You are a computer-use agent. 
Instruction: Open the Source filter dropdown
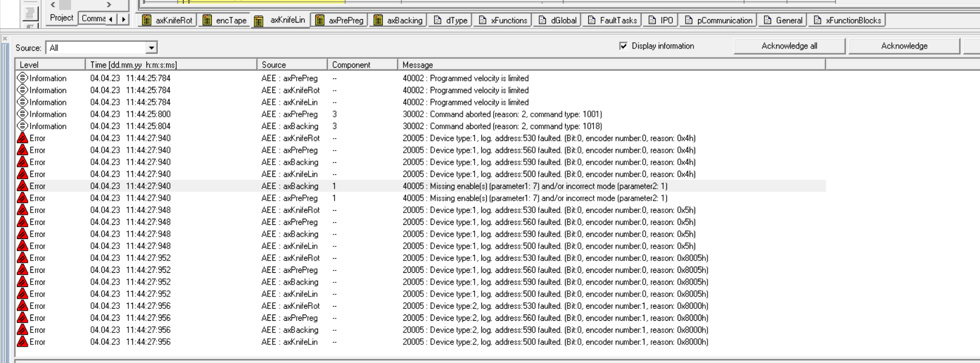pyautogui.click(x=151, y=48)
